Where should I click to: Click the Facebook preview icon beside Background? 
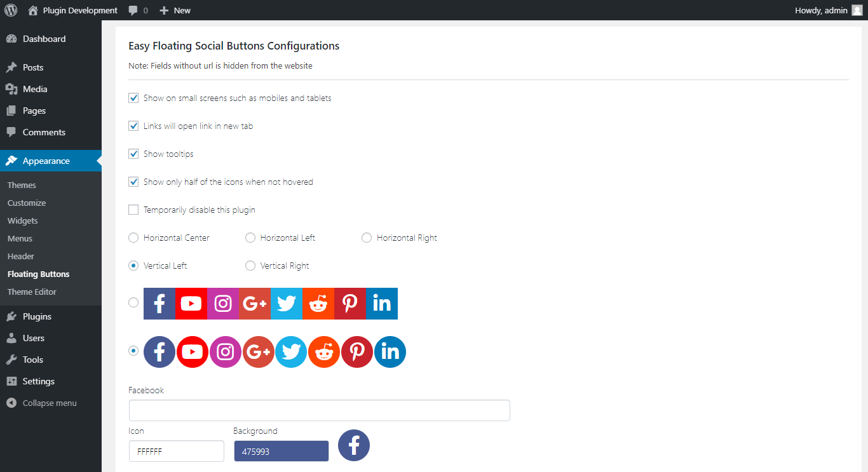354,445
